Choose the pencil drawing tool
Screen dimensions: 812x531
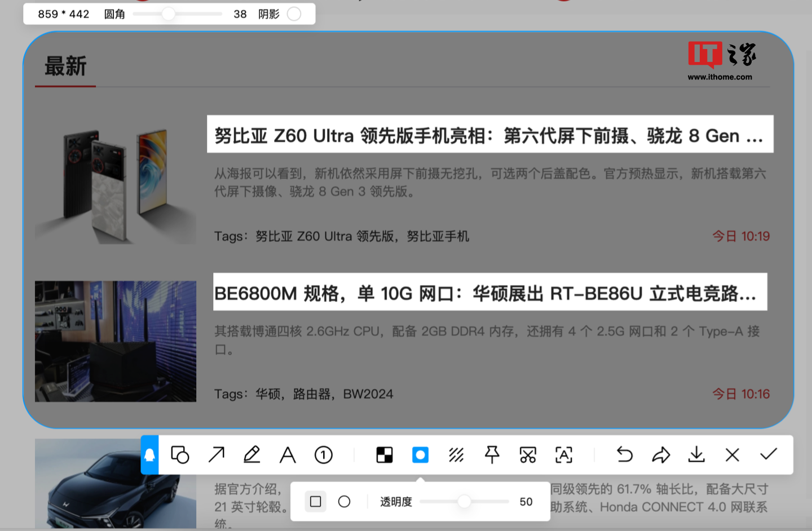(251, 455)
